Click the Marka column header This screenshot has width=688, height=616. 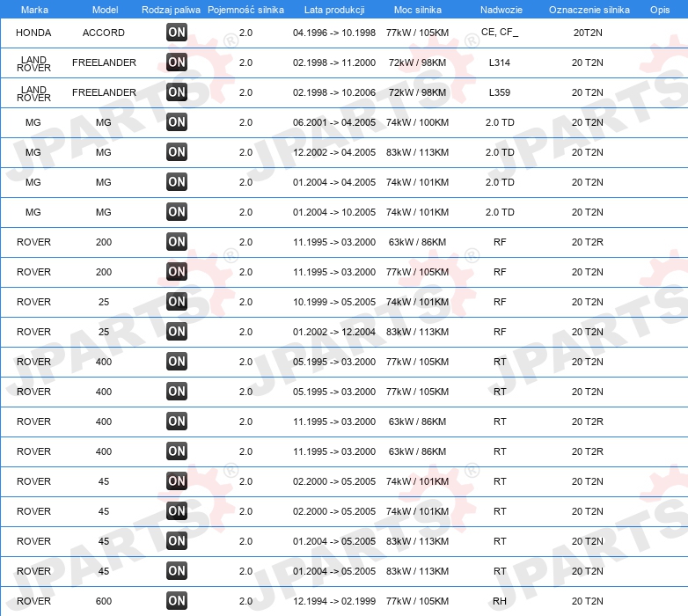point(34,10)
